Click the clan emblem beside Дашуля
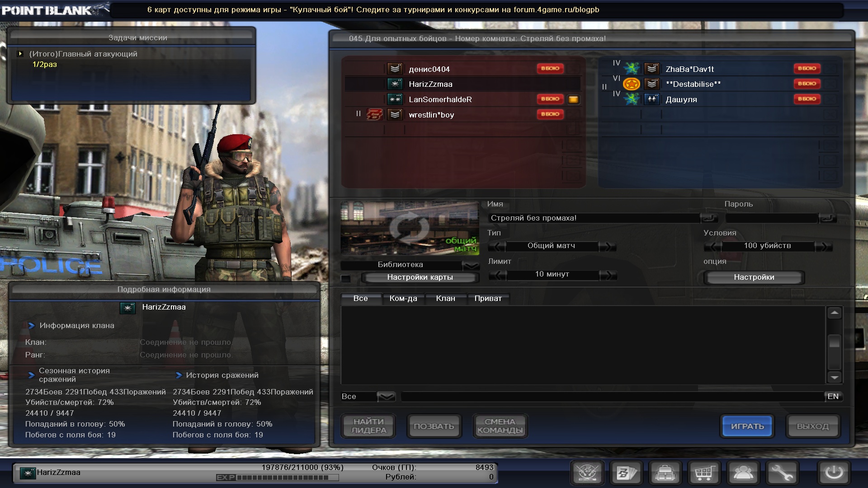 point(632,99)
